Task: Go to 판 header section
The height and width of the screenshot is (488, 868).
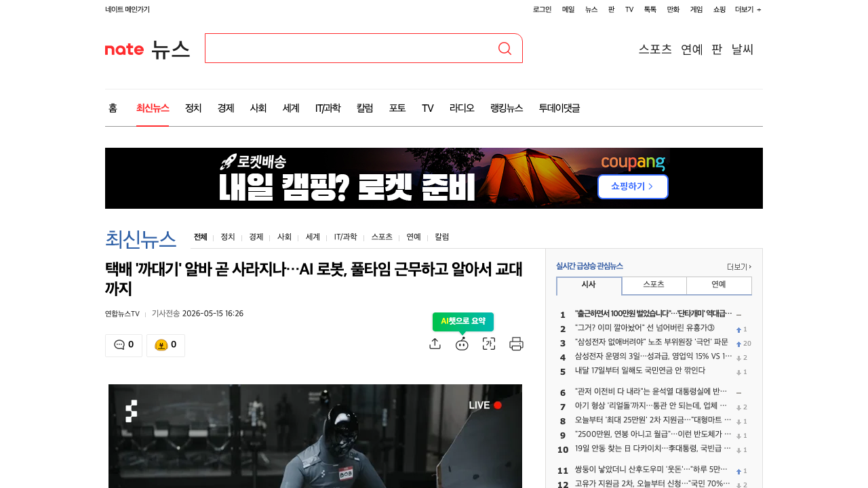Action: click(717, 49)
